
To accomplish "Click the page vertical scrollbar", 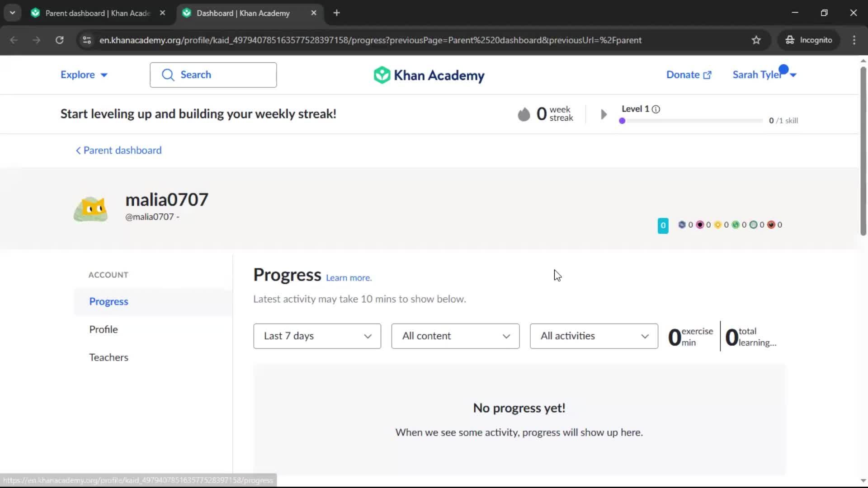I will click(863, 151).
